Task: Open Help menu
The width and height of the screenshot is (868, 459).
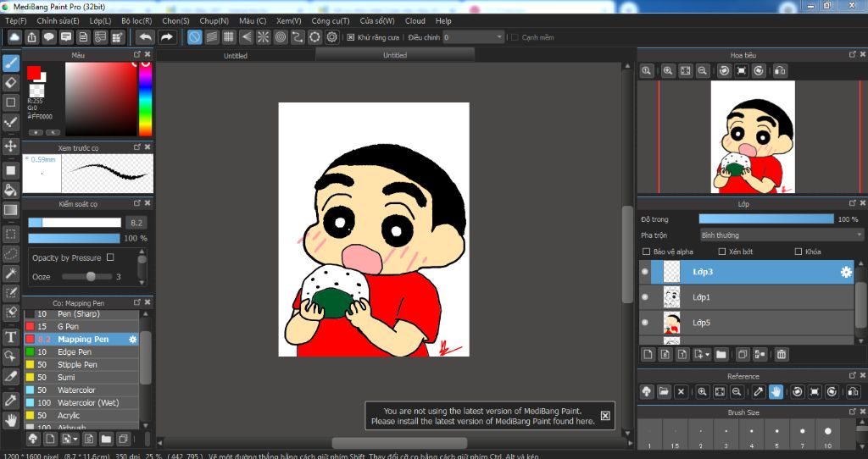Action: pos(443,20)
